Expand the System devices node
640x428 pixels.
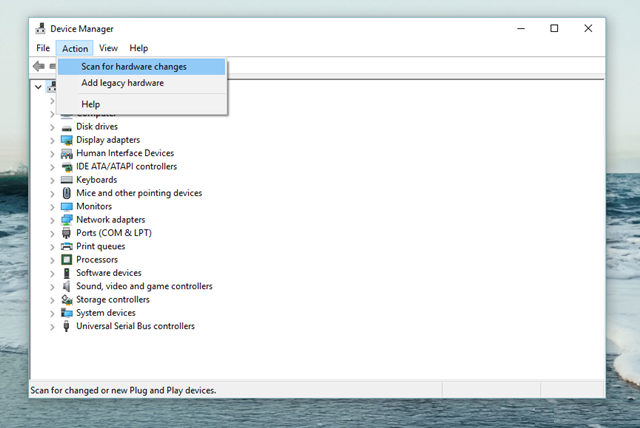(52, 313)
